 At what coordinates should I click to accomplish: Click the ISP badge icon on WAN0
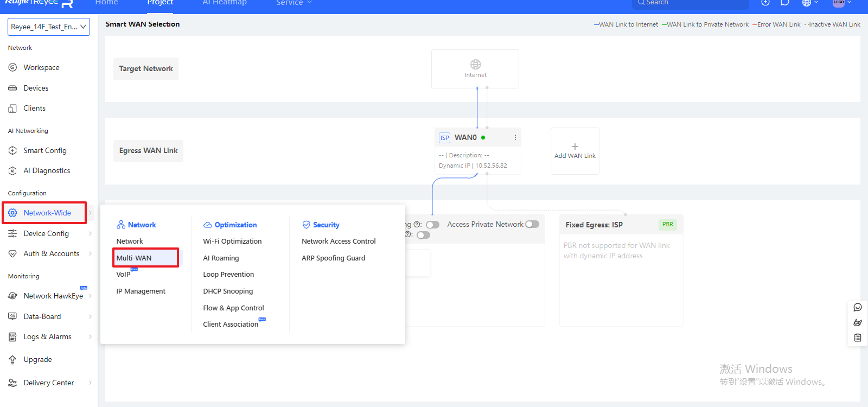tap(444, 138)
